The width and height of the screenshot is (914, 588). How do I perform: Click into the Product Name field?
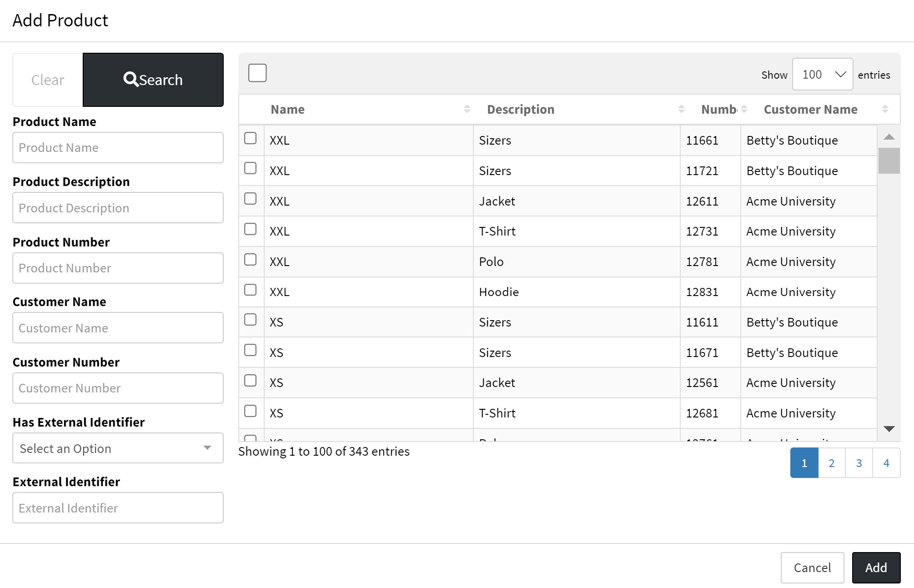tap(118, 148)
